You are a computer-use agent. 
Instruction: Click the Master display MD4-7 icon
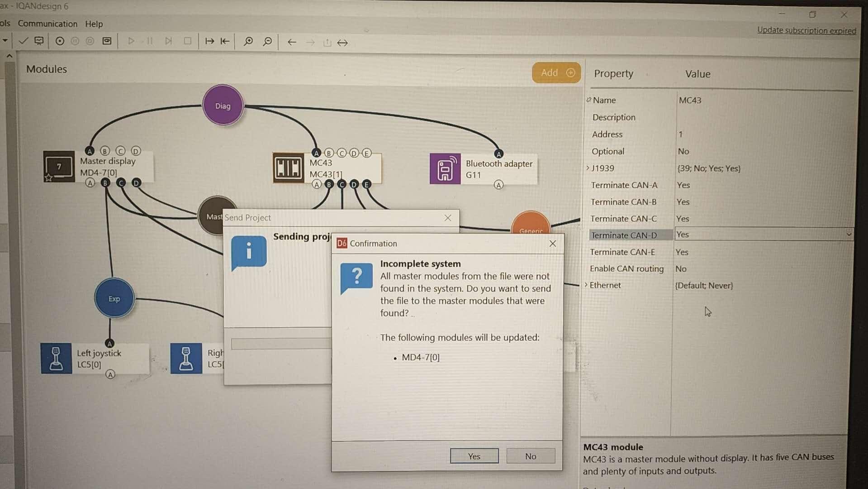pos(59,167)
